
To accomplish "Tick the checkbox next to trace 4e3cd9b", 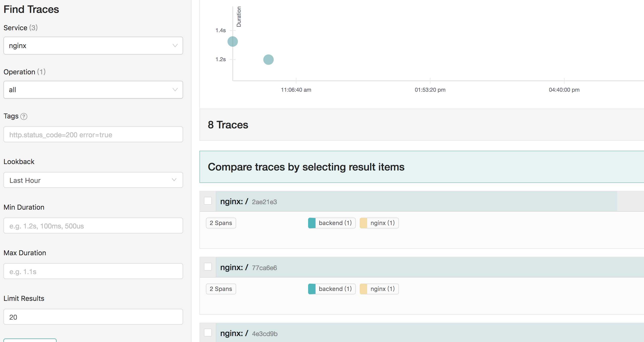I will point(208,333).
